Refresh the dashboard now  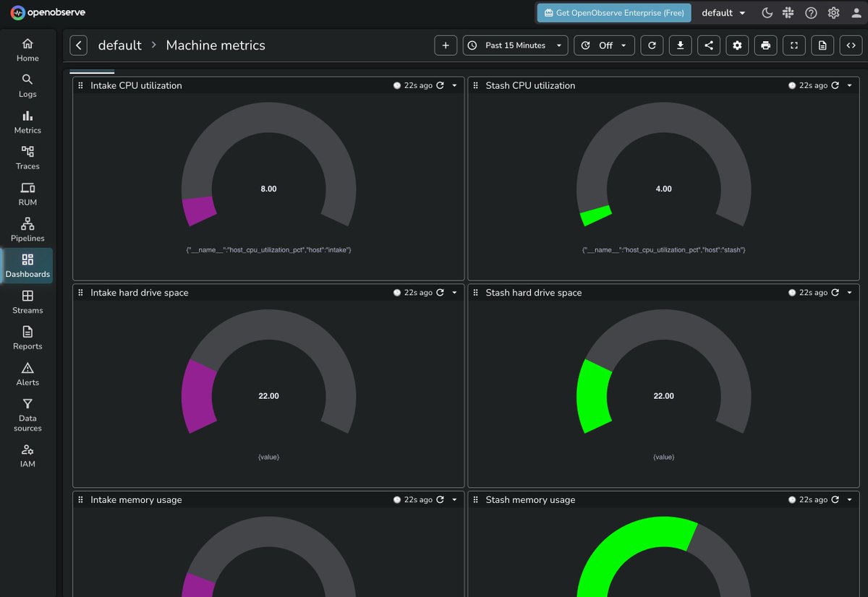point(652,46)
